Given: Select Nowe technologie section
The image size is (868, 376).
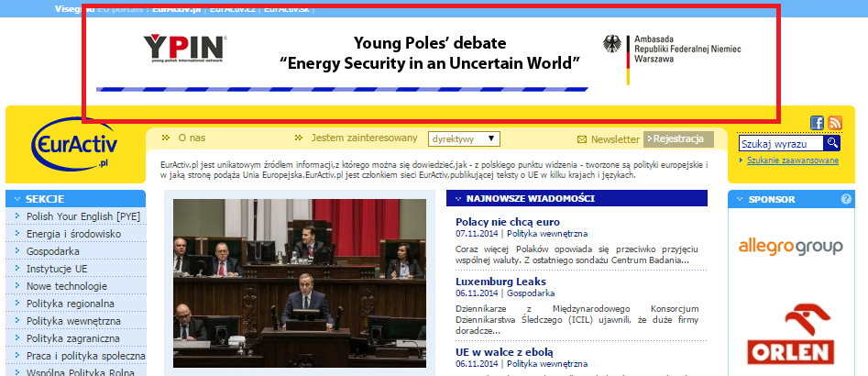Looking at the screenshot, I should pos(67,286).
